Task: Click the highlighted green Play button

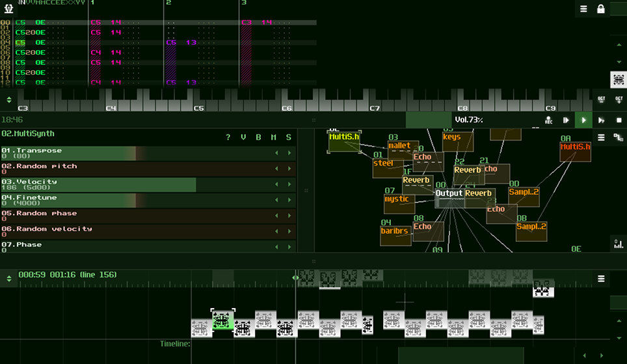Action: click(583, 120)
